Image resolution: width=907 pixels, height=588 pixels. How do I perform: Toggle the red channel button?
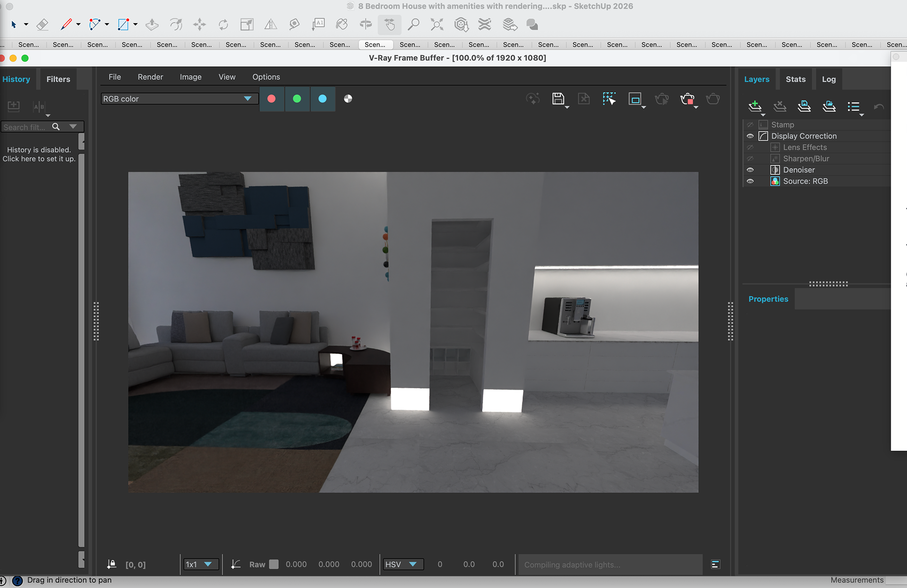click(x=272, y=99)
